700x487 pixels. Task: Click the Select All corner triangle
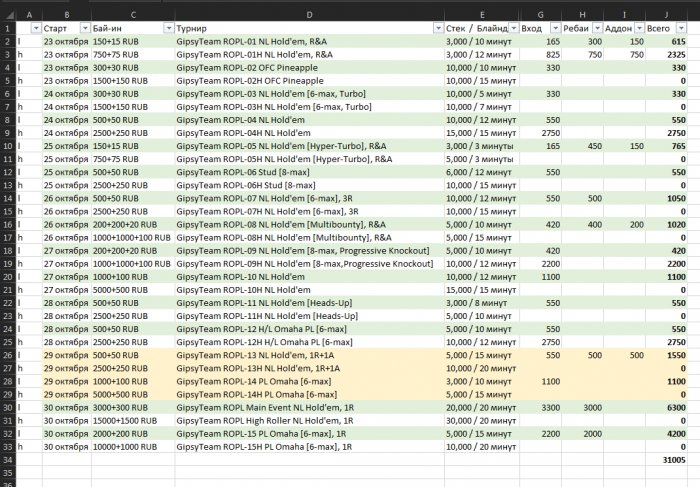[x=7, y=14]
